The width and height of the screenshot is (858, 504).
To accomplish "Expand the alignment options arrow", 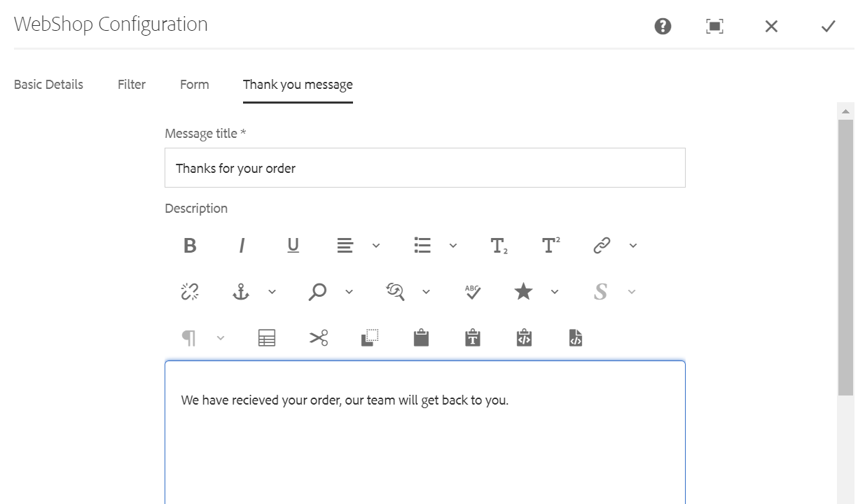I will 376,246.
